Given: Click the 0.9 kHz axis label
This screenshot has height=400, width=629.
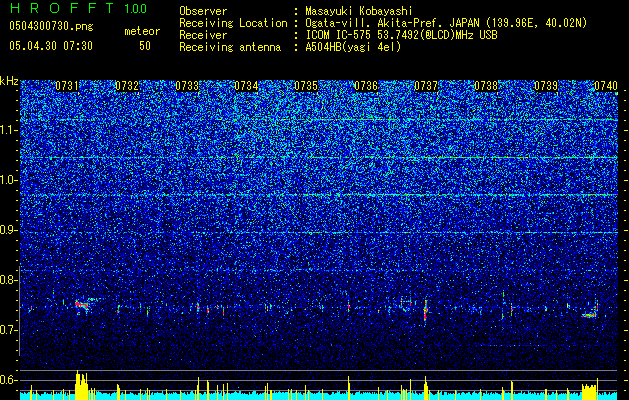Looking at the screenshot, I should click(9, 230).
